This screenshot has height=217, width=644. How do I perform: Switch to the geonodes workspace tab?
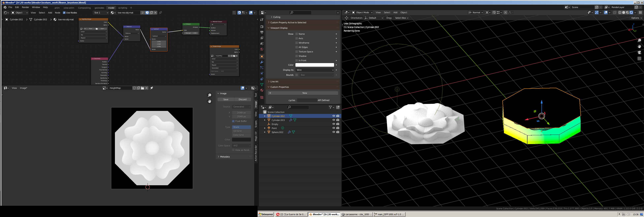99,8
